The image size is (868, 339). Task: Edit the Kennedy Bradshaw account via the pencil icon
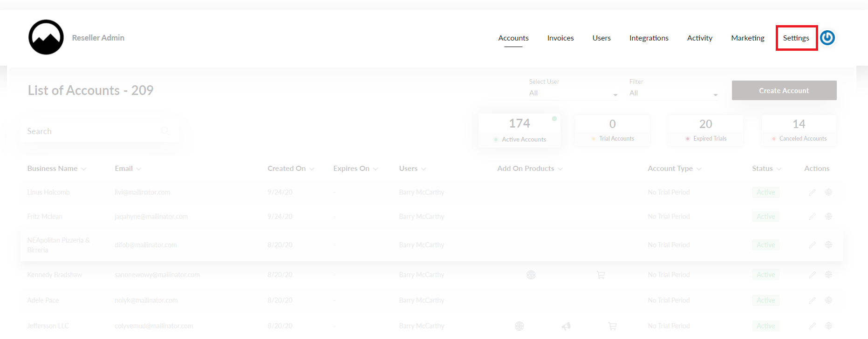tap(812, 275)
